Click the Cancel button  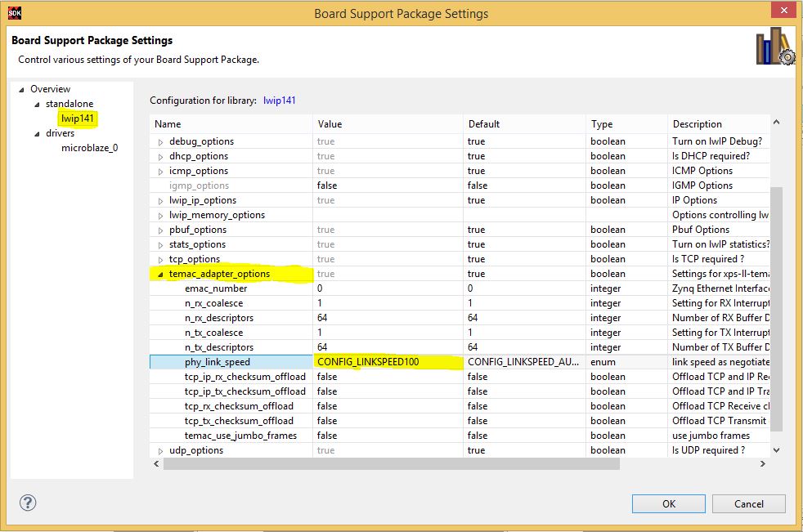[749, 504]
